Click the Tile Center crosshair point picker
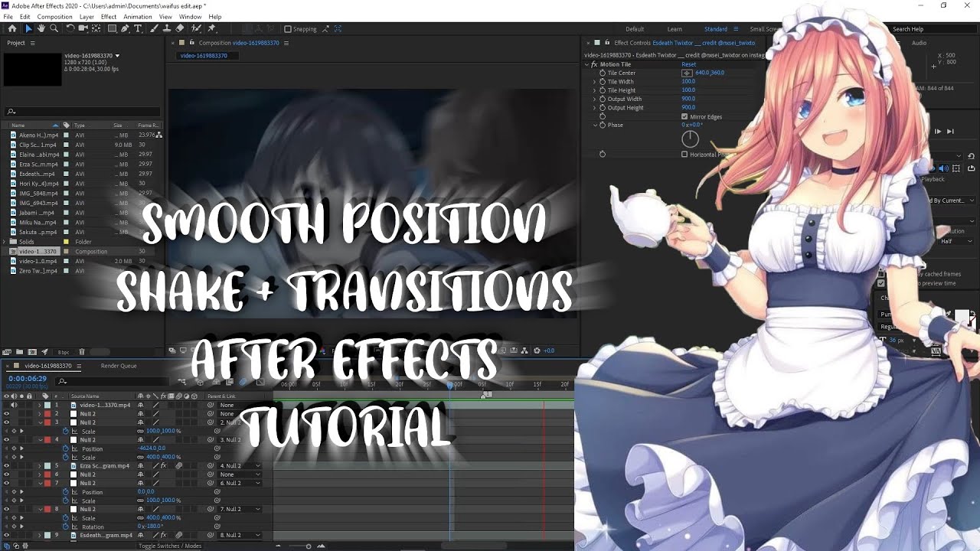980x551 pixels. coord(687,73)
